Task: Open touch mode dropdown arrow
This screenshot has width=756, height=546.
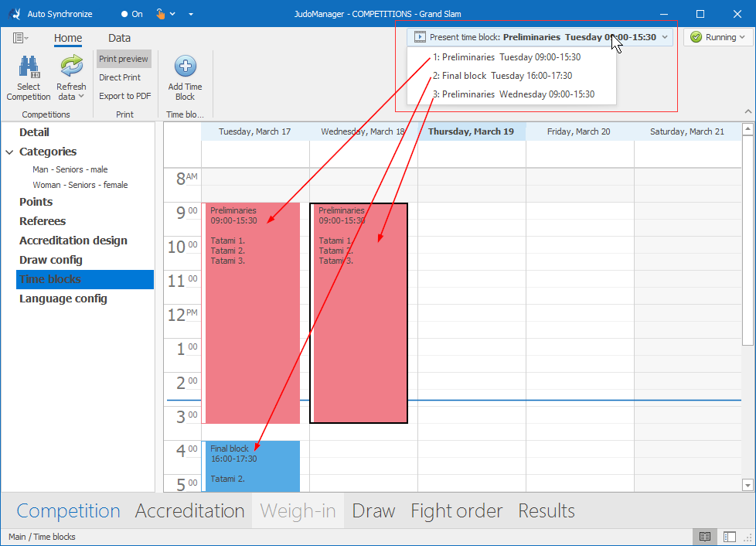Action: tap(172, 14)
